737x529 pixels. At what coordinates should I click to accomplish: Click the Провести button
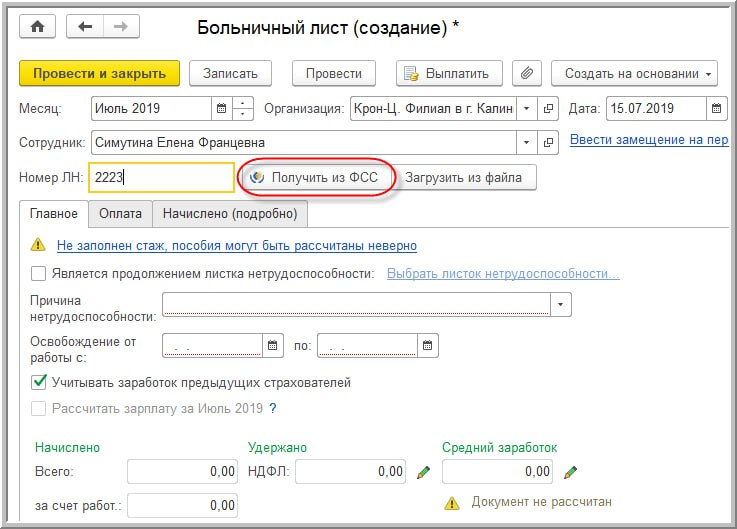(x=334, y=73)
